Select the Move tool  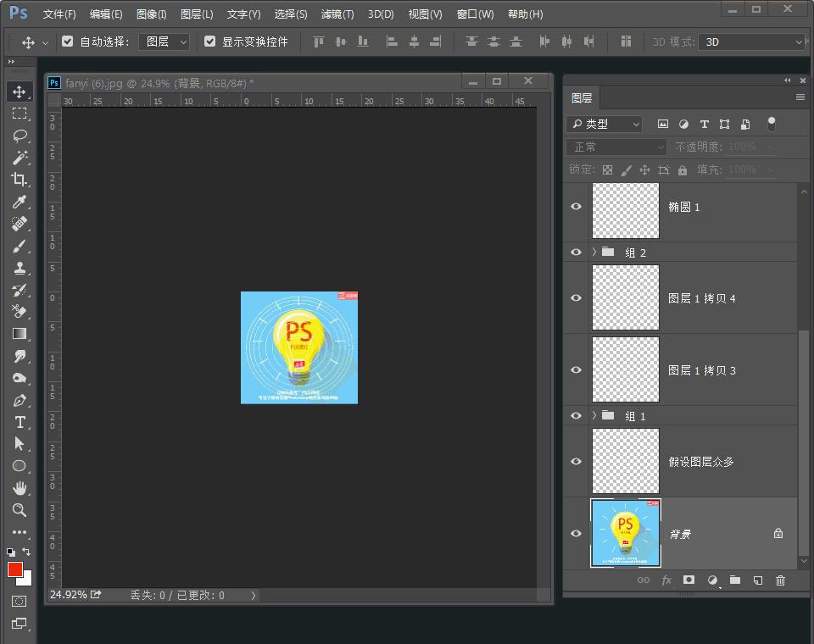point(20,92)
